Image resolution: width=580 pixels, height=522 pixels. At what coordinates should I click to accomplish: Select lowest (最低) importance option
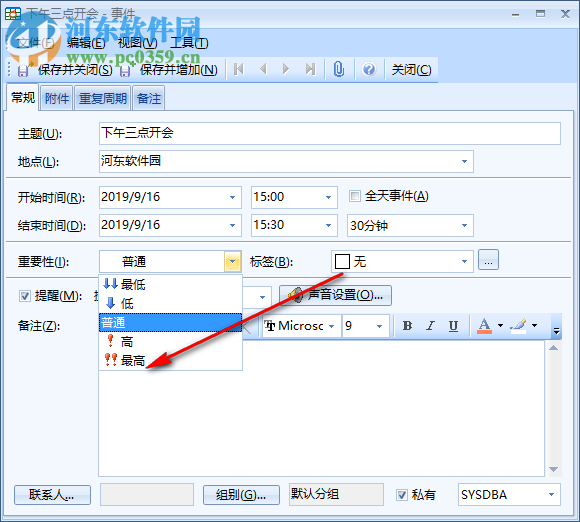[171, 284]
